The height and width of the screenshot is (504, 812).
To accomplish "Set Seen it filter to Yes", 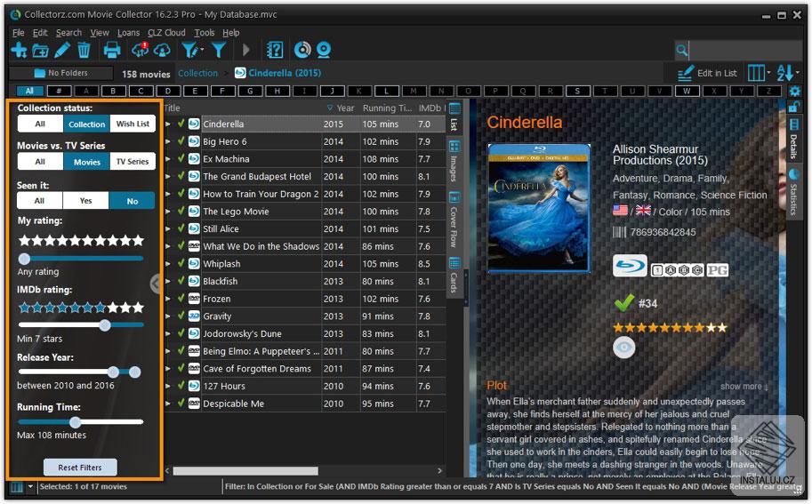I will coord(86,201).
